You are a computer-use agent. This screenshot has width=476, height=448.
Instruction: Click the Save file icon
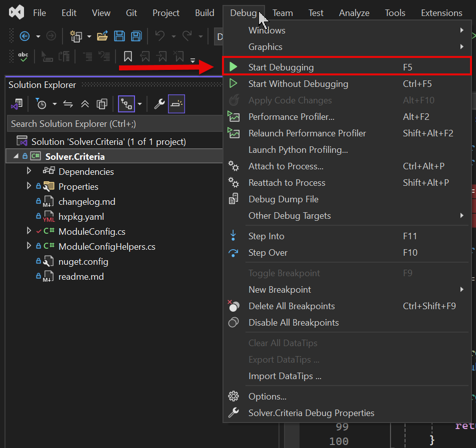pos(119,36)
